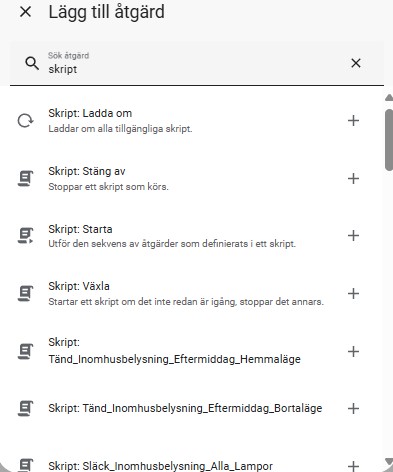Clear the skript search text
This screenshot has height=472, width=393.
pyautogui.click(x=356, y=63)
